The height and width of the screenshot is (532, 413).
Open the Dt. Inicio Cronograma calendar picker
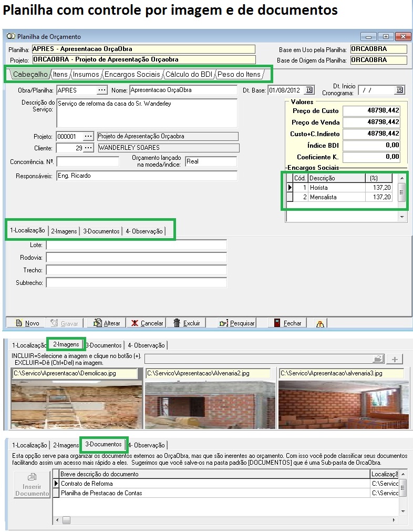point(400,90)
